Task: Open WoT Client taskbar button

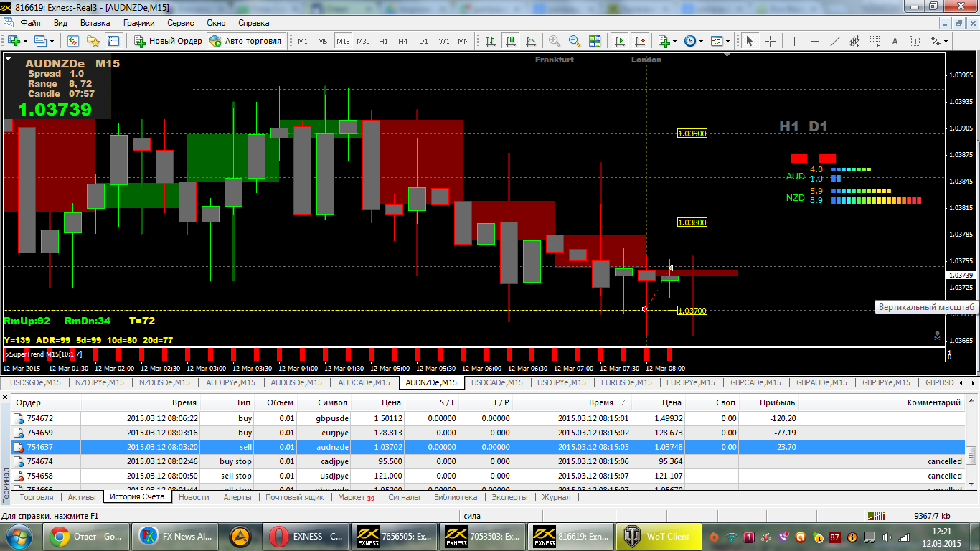Action: pyautogui.click(x=659, y=537)
